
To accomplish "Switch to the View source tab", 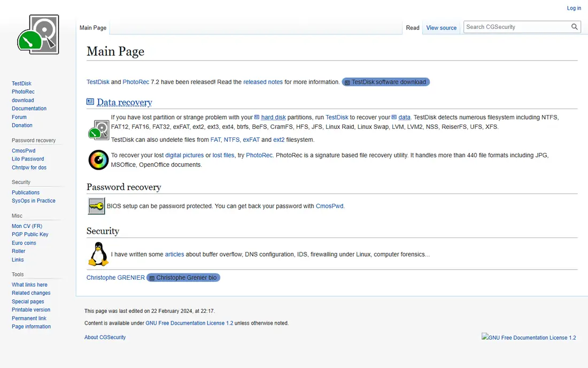I will pyautogui.click(x=442, y=28).
